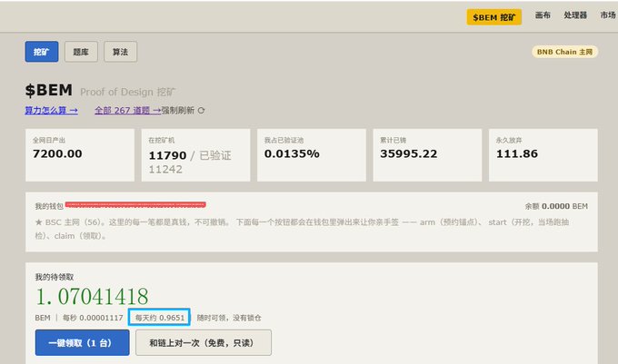The image size is (618, 364).
Task: Click the refresh icon next to 强制刷新
Action: 202,111
